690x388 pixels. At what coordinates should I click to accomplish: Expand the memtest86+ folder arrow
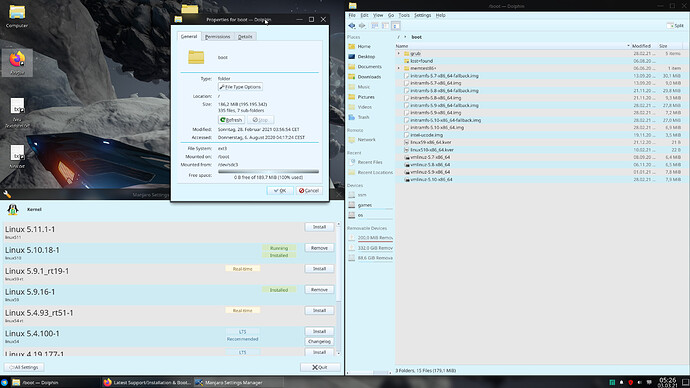[x=399, y=68]
